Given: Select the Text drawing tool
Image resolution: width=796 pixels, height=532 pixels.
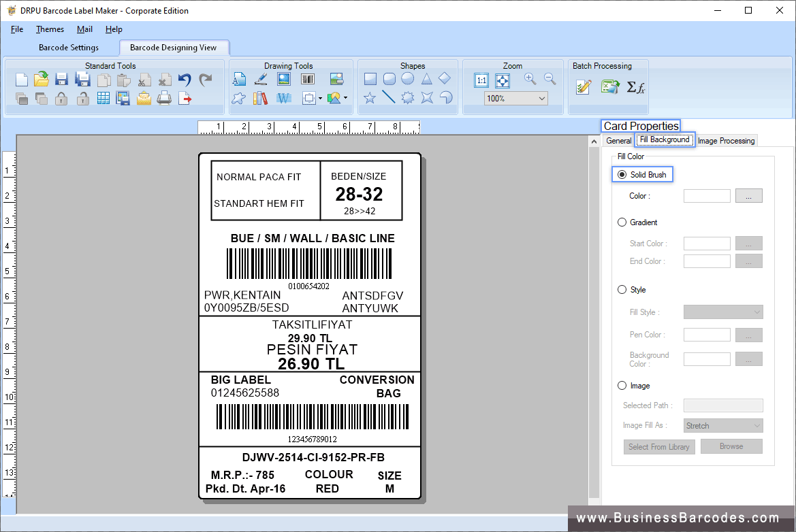Looking at the screenshot, I should coord(239,78).
